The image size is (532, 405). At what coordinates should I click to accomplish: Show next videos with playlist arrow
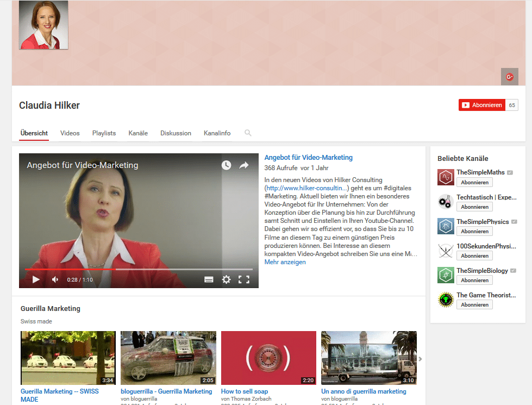click(x=421, y=359)
